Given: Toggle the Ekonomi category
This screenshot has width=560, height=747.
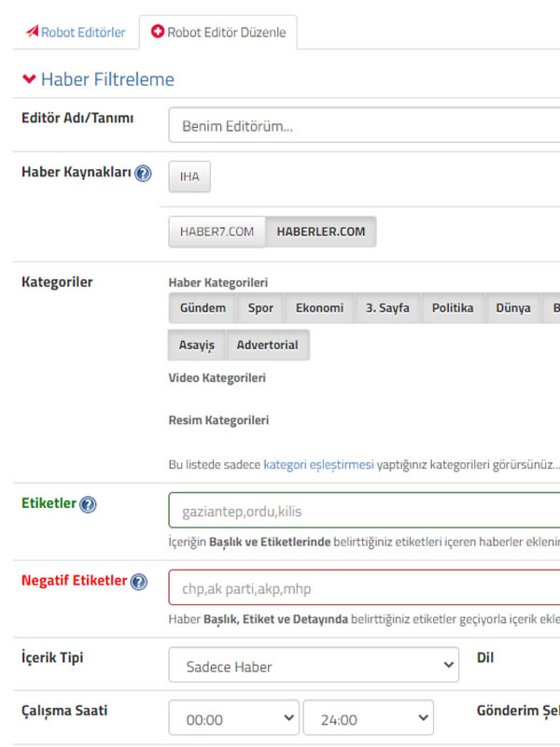Looking at the screenshot, I should pos(319,308).
